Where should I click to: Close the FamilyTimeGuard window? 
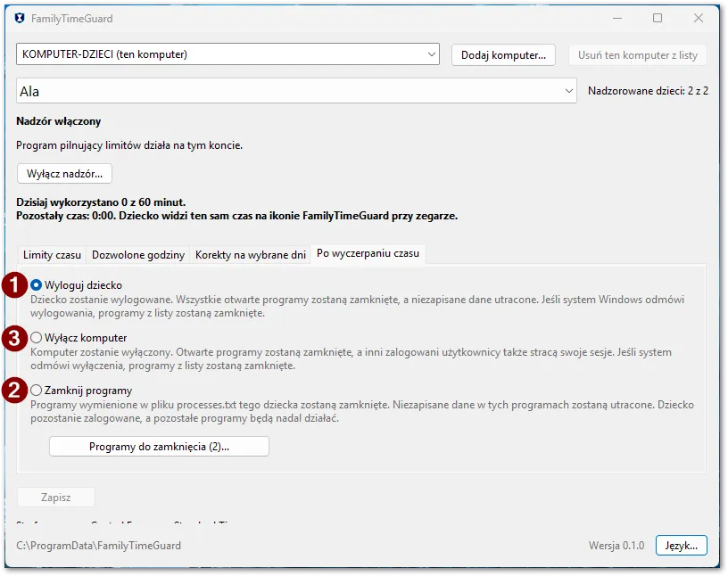(699, 19)
